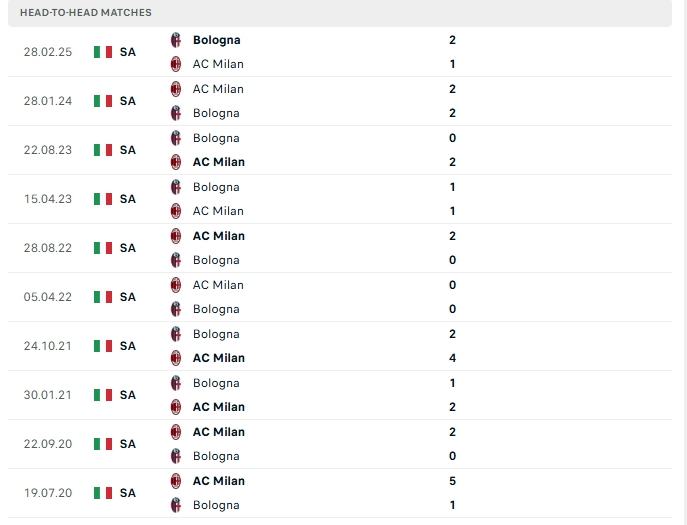
Task: Click AC Milan score 5 on 19.07.20
Action: coord(453,481)
